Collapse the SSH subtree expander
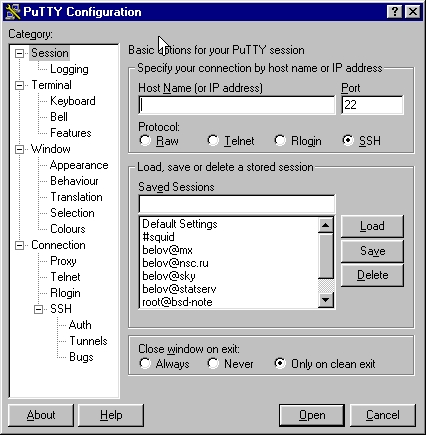 pos(38,309)
